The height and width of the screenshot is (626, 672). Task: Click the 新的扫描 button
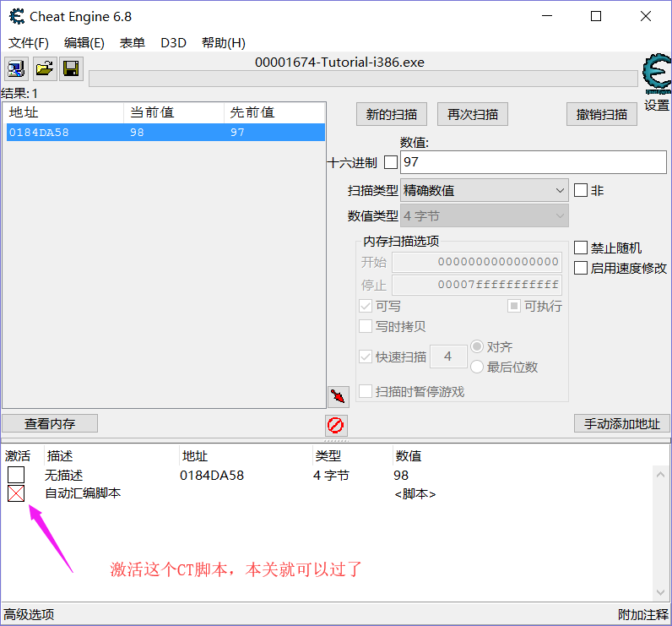391,114
